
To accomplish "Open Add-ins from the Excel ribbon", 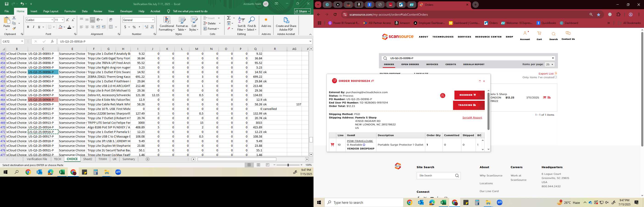I will 266,22.
